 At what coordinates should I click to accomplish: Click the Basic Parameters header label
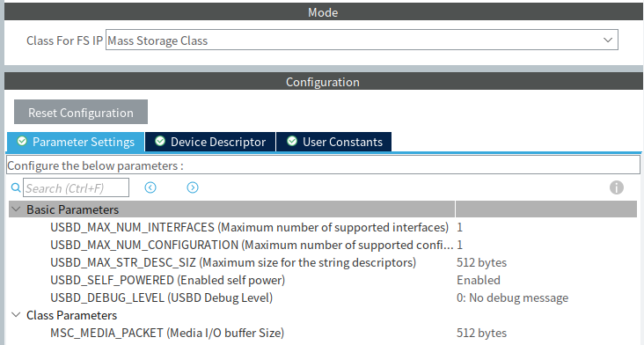pyautogui.click(x=73, y=209)
